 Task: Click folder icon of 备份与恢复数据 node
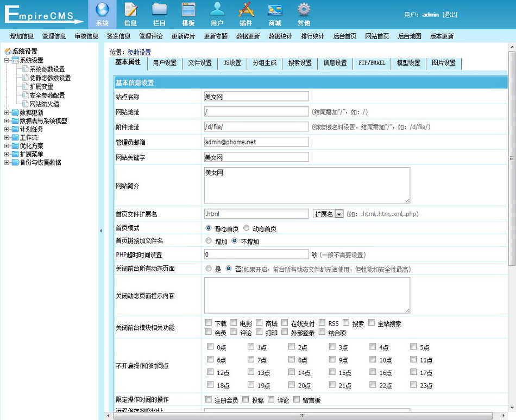click(15, 162)
